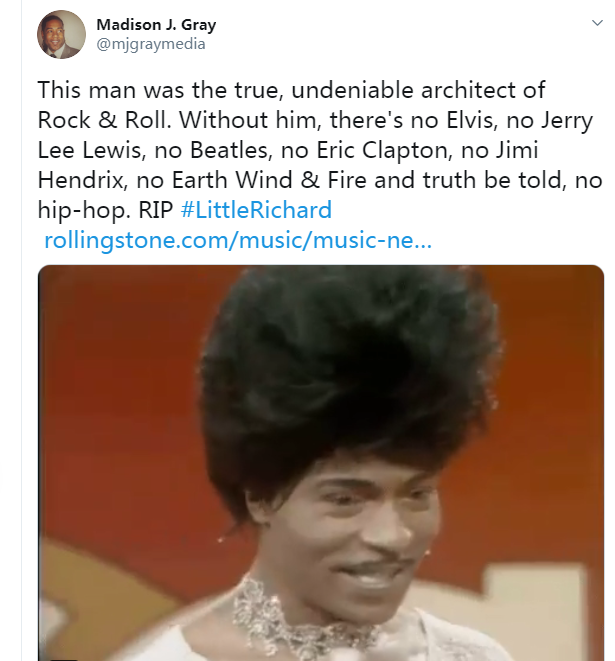Follow the shortened music-news URL
The image size is (615, 661).
238,240
